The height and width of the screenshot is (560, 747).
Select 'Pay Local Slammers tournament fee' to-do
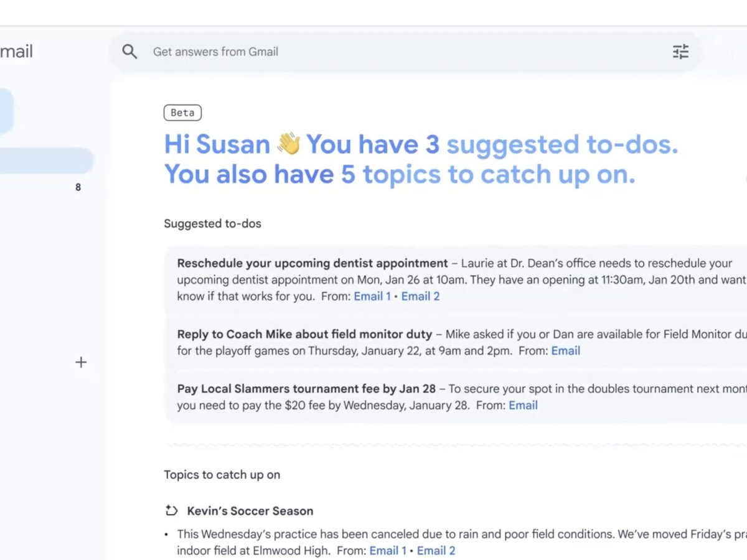click(x=306, y=389)
